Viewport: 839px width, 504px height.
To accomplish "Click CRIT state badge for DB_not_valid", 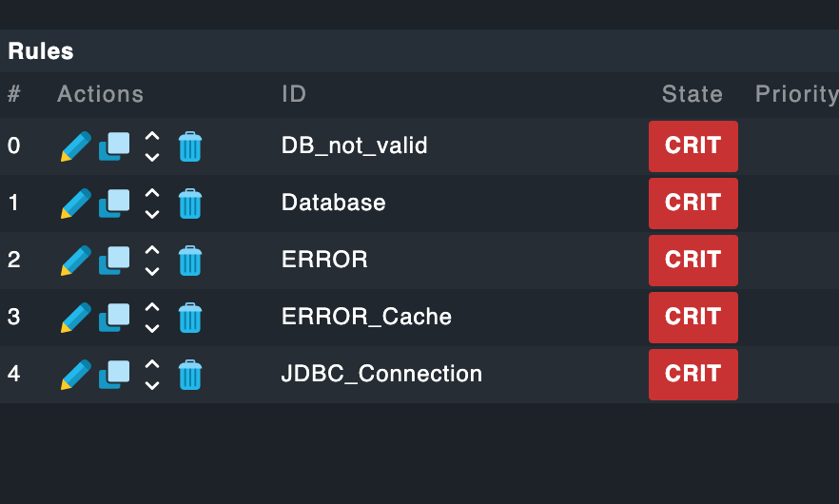I will point(693,146).
